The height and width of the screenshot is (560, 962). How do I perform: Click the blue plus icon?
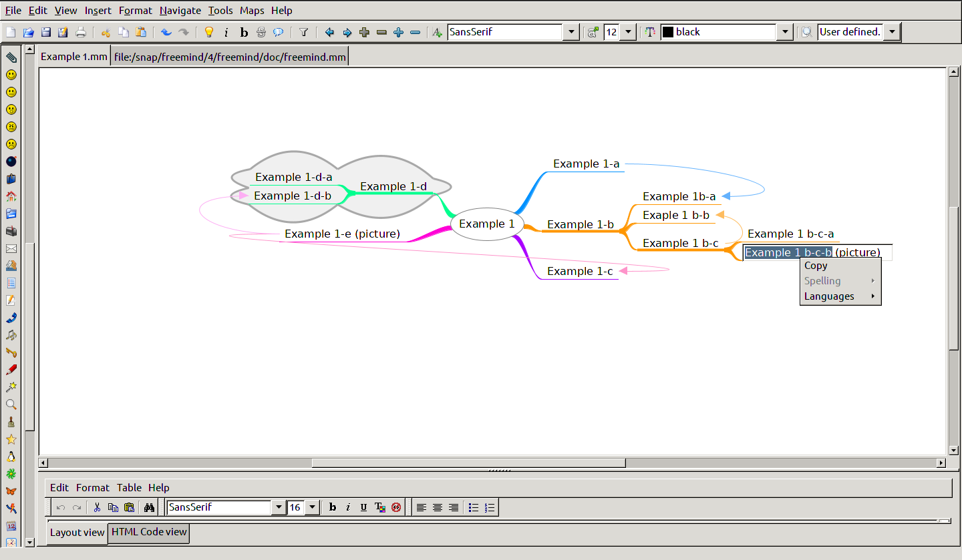coord(398,32)
